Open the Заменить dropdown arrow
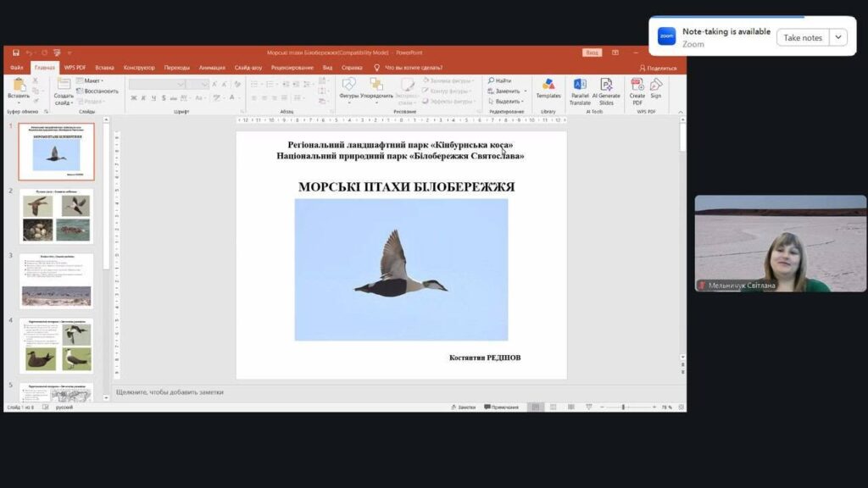The height and width of the screenshot is (488, 868). pyautogui.click(x=526, y=91)
